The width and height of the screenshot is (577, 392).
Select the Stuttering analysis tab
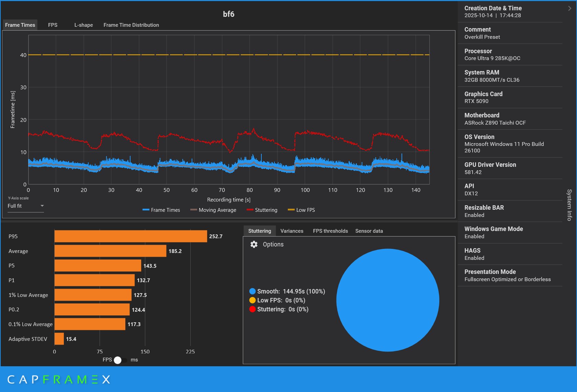(260, 231)
